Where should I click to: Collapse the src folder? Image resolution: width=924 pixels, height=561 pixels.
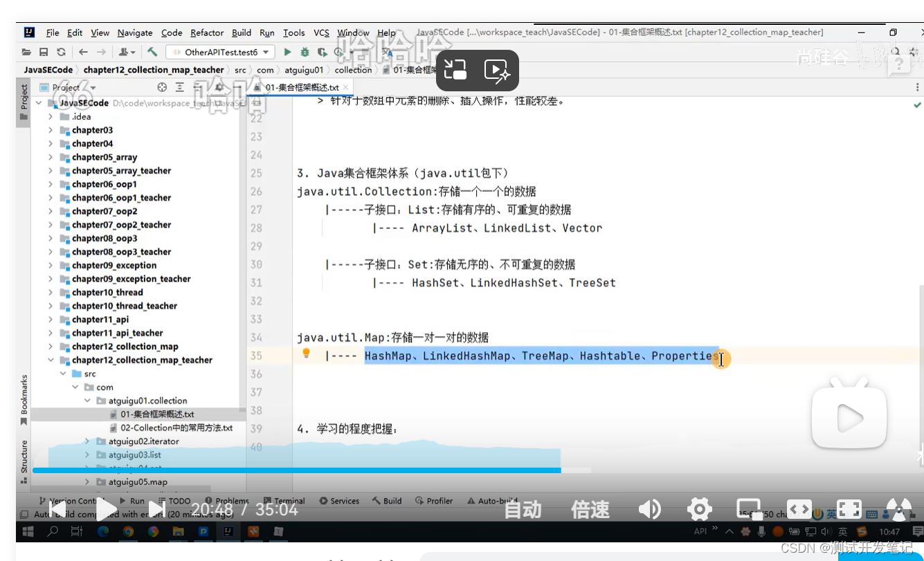coord(63,374)
